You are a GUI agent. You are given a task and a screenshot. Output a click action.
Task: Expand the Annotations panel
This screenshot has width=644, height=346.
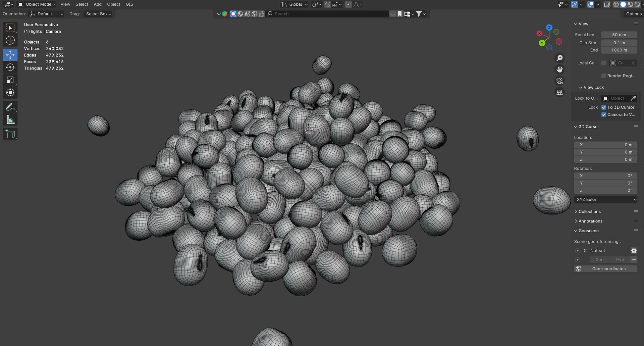click(590, 221)
